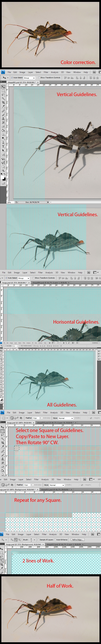Screen dimensions: 101x644
Task: Toggle Quick Mask mode in stepp001.psd window toolbox
Action: [x=3, y=183]
